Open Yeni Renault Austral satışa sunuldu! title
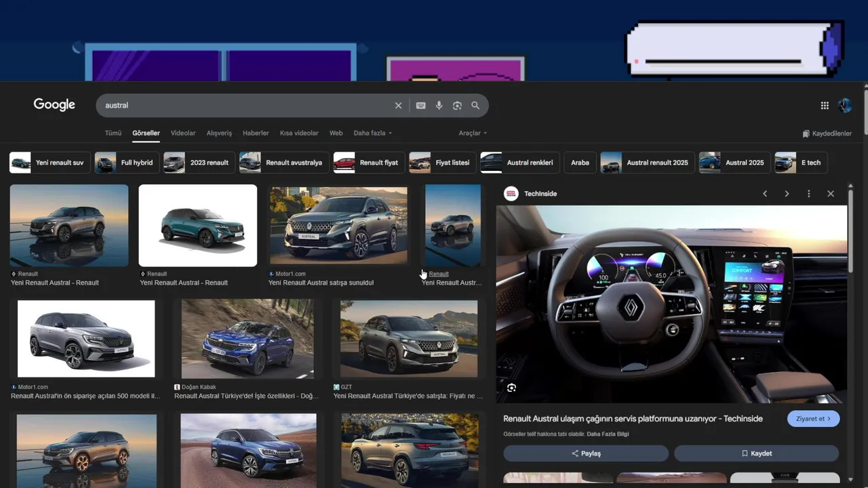 click(x=321, y=283)
